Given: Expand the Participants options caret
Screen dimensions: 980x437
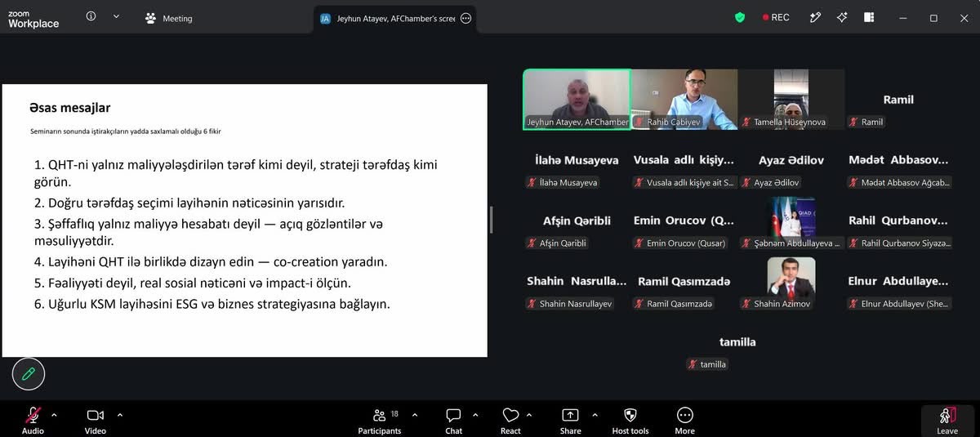Looking at the screenshot, I should 414,414.
